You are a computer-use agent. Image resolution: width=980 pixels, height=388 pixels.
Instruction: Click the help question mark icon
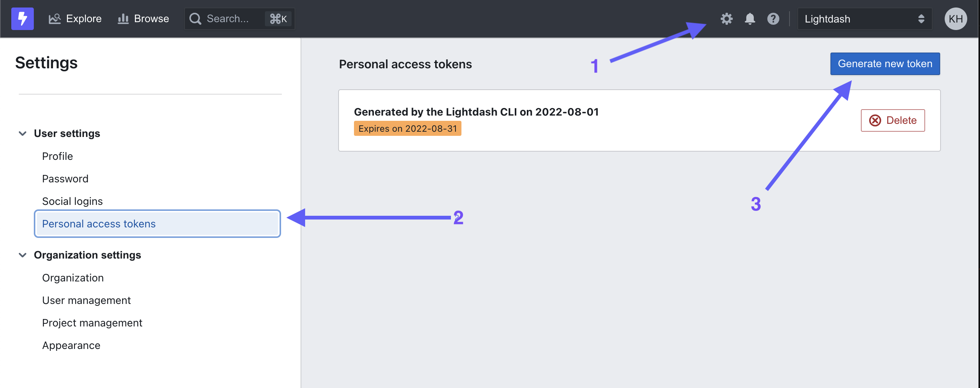pyautogui.click(x=773, y=19)
